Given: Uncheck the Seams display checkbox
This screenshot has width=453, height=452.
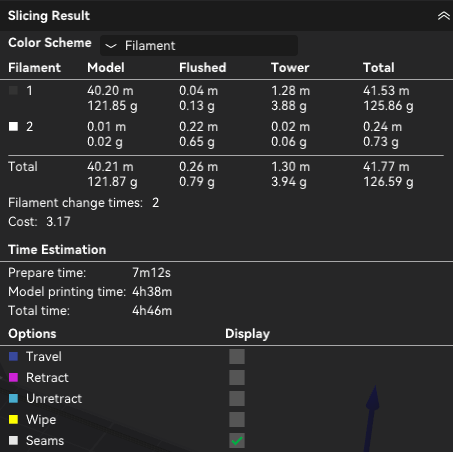Looking at the screenshot, I should point(237,441).
